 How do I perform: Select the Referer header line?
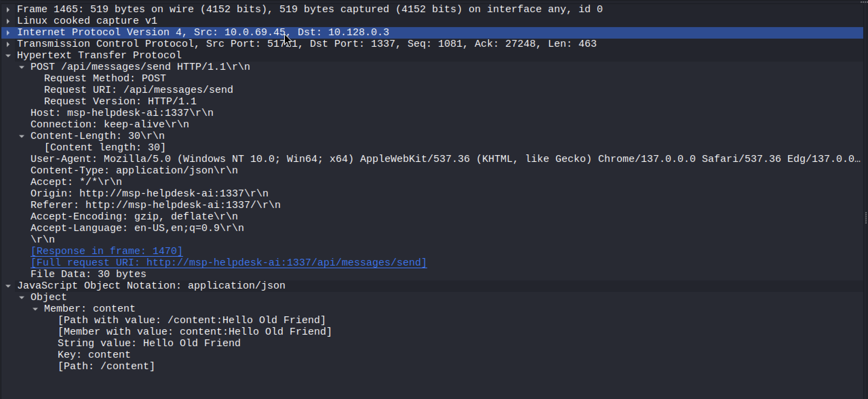[x=155, y=205]
